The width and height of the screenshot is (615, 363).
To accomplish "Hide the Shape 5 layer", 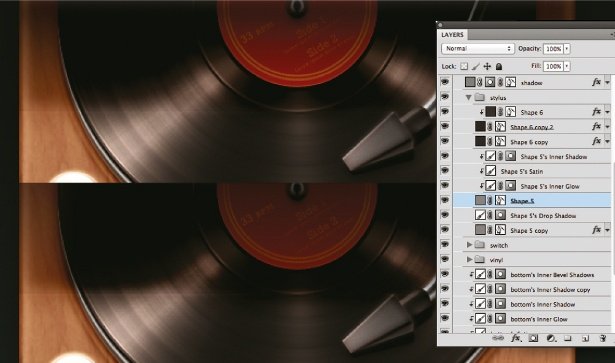I will (x=444, y=200).
